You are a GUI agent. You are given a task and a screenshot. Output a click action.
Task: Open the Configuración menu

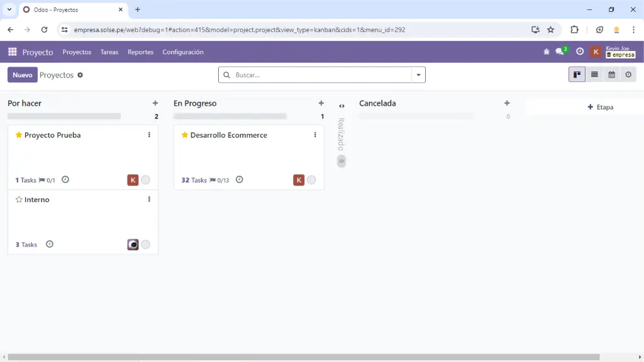click(182, 52)
